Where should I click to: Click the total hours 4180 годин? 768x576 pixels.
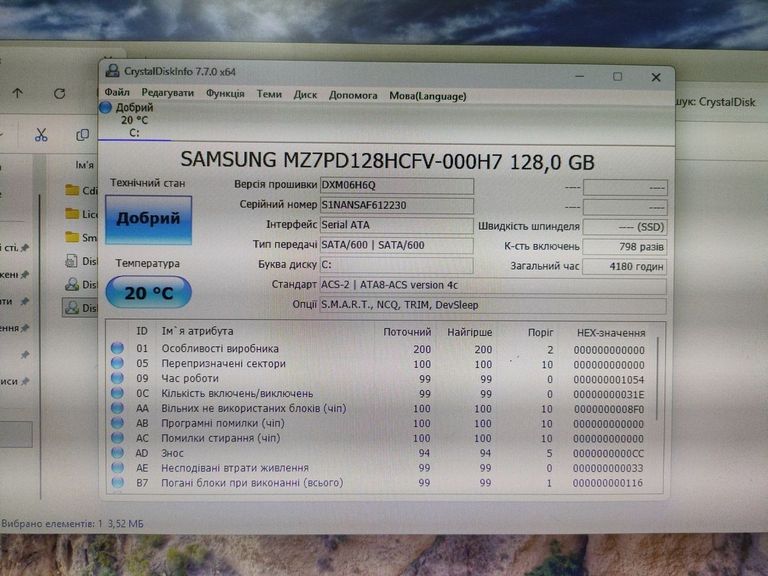tap(624, 267)
